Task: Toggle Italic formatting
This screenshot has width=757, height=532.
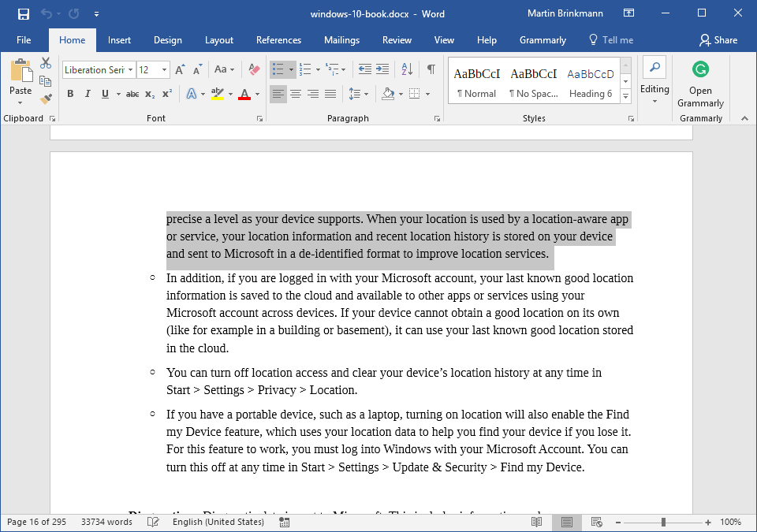Action: 87,94
